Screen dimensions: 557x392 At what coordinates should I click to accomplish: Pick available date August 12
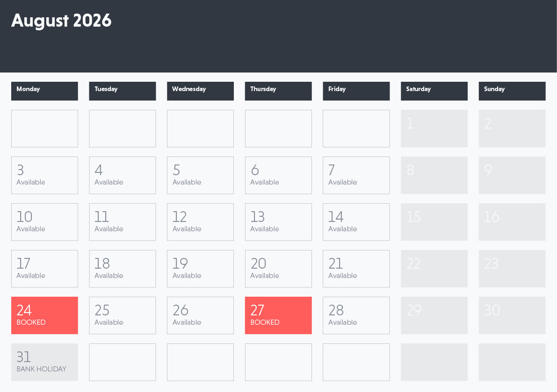(x=200, y=222)
